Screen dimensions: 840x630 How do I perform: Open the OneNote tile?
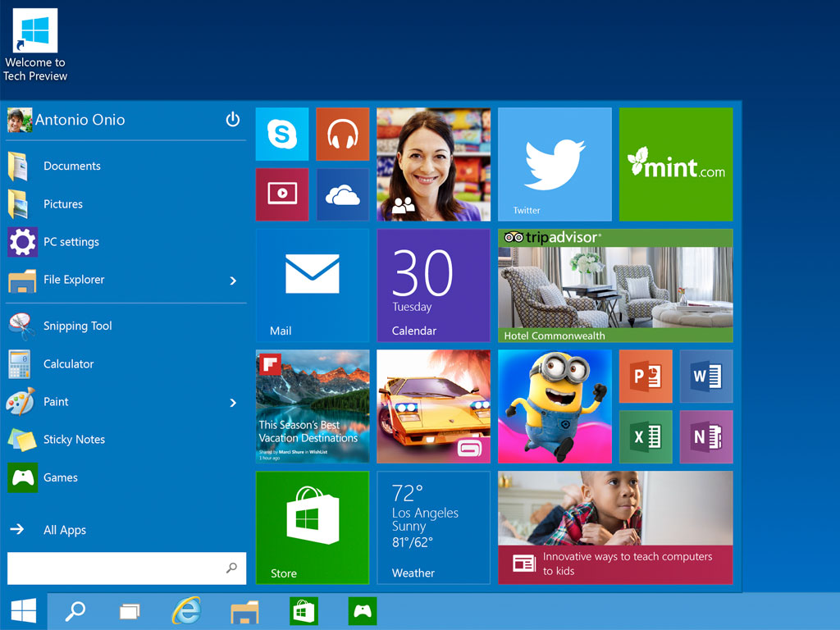(706, 437)
